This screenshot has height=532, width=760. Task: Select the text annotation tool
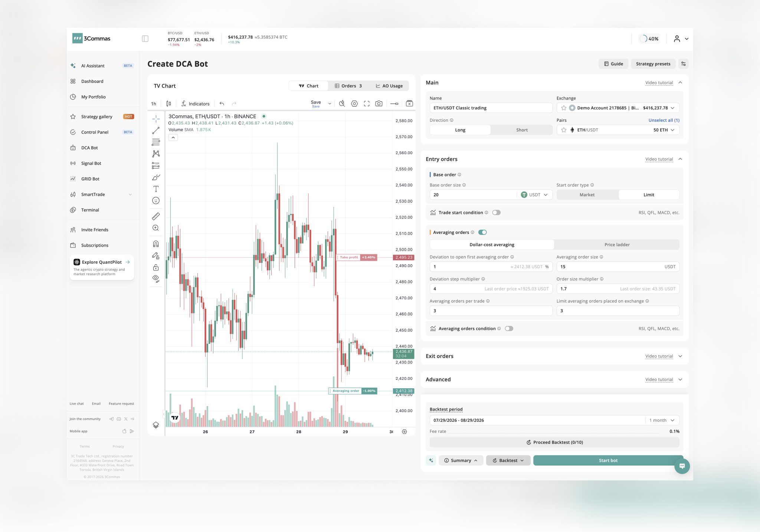click(156, 189)
